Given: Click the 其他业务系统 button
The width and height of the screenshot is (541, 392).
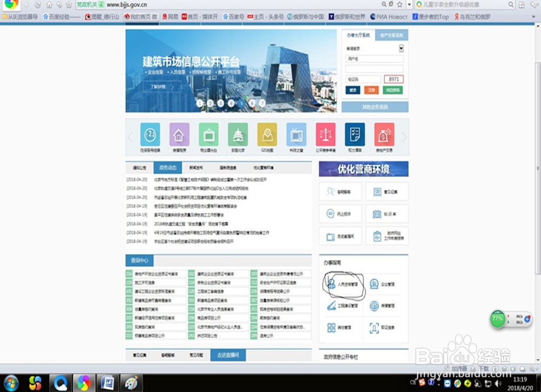Looking at the screenshot, I should 375,107.
